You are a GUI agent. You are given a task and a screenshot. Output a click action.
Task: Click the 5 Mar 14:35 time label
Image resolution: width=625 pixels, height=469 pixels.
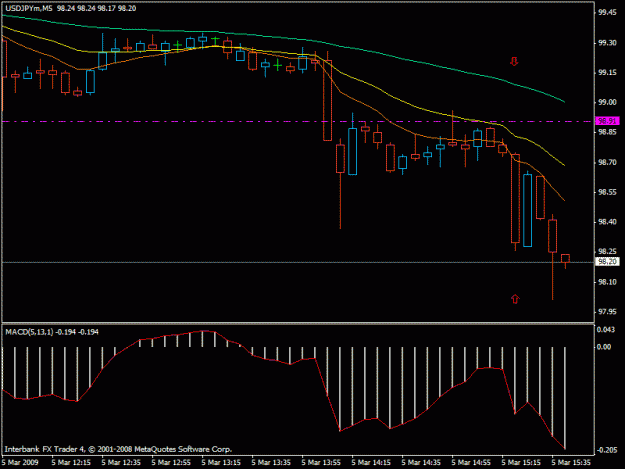point(421,462)
